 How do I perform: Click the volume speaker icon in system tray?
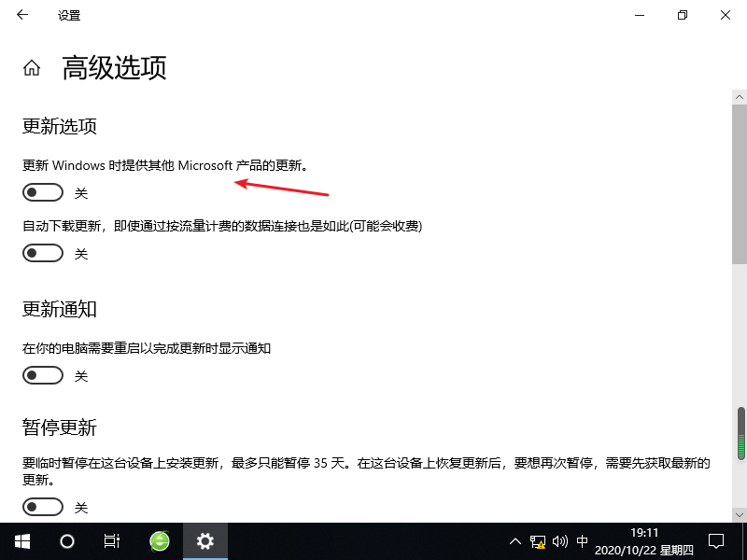(x=559, y=541)
